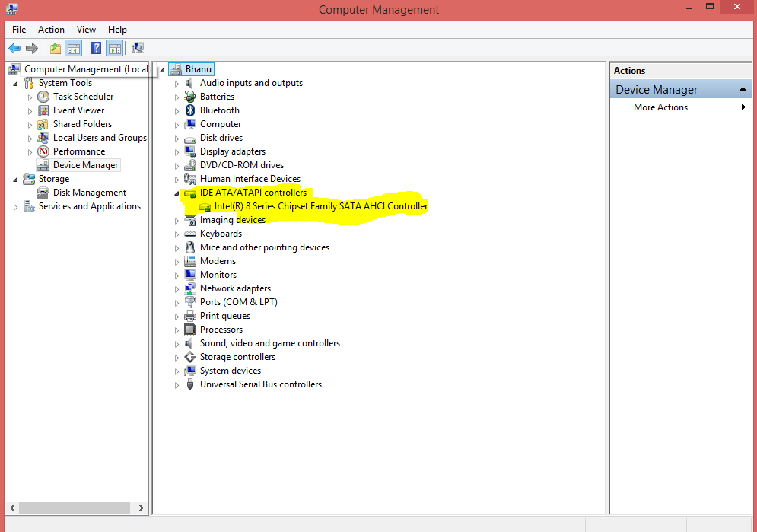Click the Network adapters icon
This screenshot has width=757, height=532.
tap(190, 288)
